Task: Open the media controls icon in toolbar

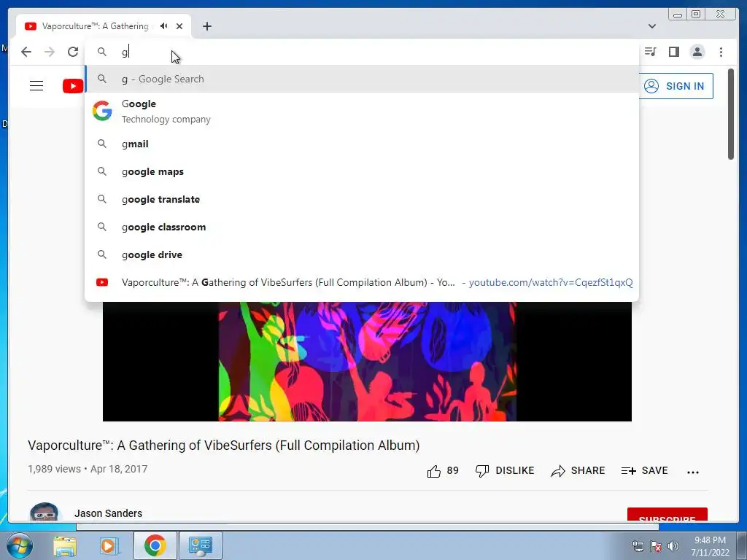Action: coord(650,52)
